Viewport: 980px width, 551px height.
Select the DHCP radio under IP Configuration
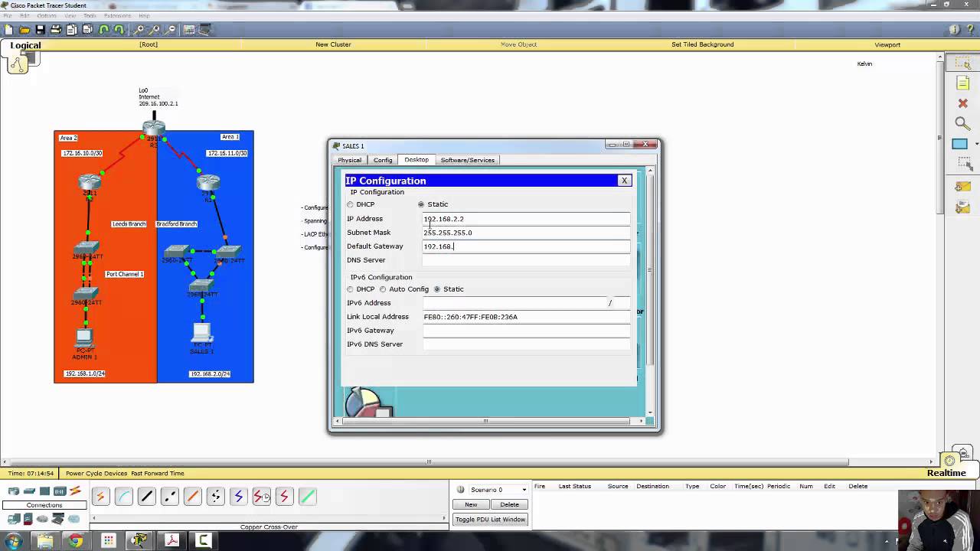click(350, 204)
